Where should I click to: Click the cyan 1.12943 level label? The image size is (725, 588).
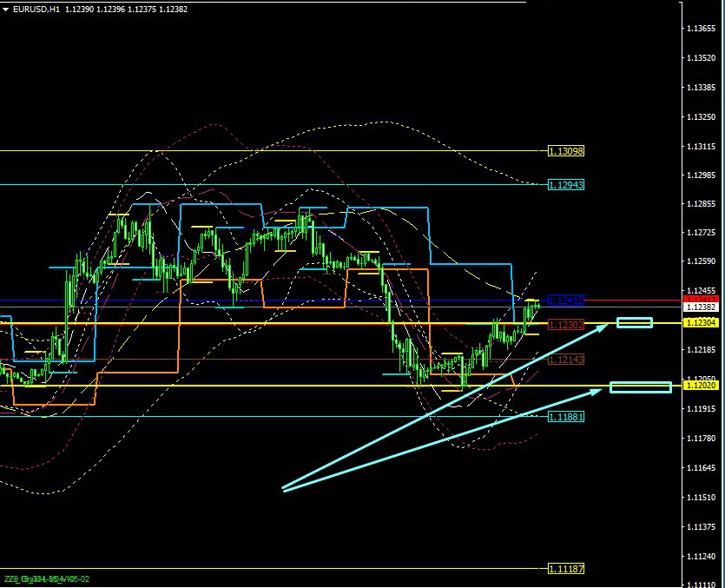(x=566, y=185)
